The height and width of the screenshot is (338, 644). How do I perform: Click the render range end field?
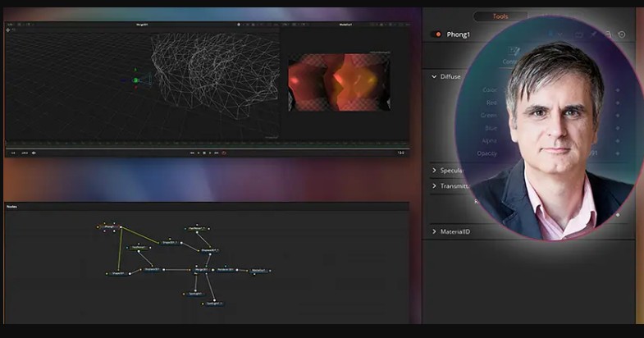(25, 153)
